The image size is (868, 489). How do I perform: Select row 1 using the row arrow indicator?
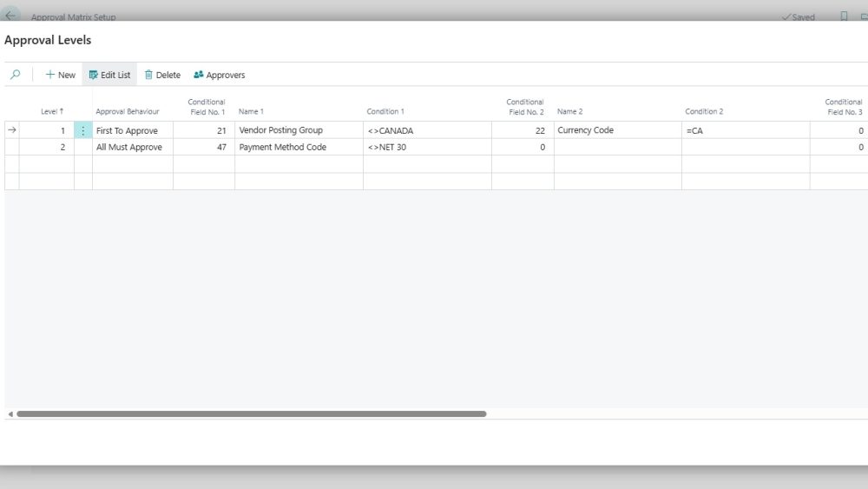click(11, 130)
